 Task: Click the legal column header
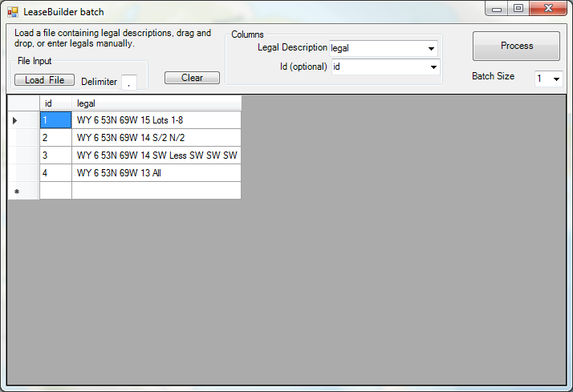pyautogui.click(x=156, y=103)
